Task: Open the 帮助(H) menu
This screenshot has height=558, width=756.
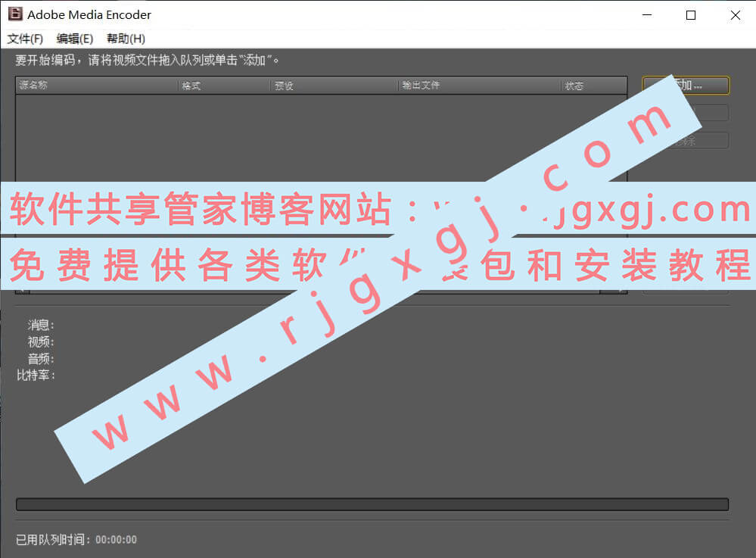Action: pos(126,39)
